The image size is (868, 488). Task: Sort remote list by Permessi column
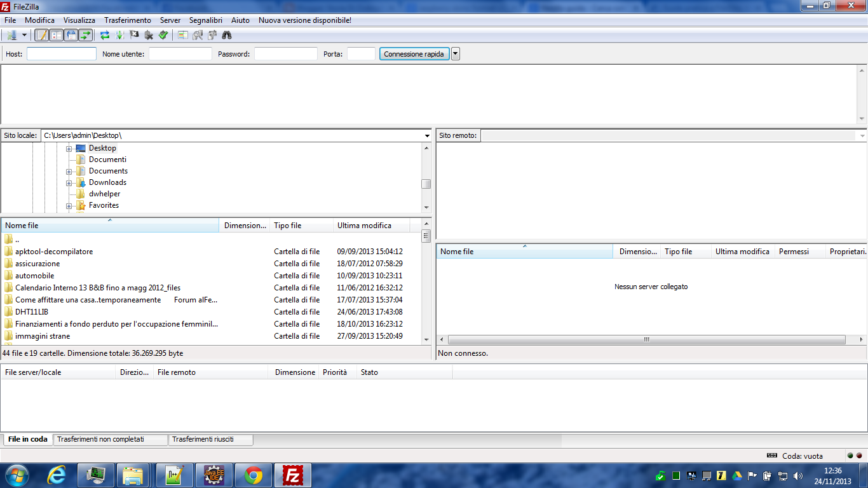(x=800, y=252)
